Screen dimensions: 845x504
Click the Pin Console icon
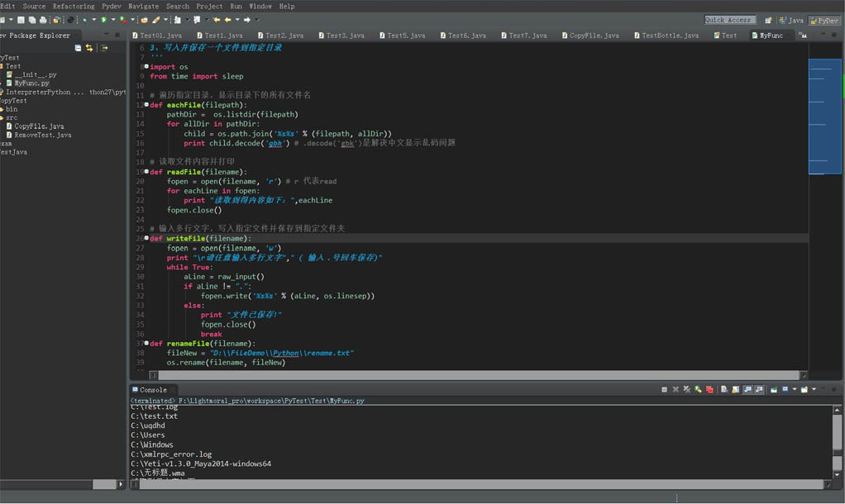[x=773, y=389]
